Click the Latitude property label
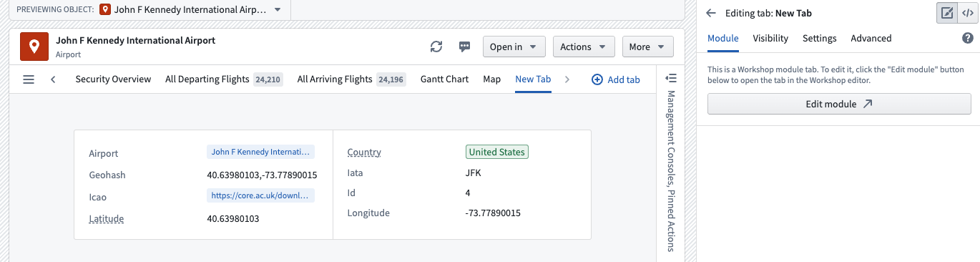The image size is (980, 262). pyautogui.click(x=107, y=219)
